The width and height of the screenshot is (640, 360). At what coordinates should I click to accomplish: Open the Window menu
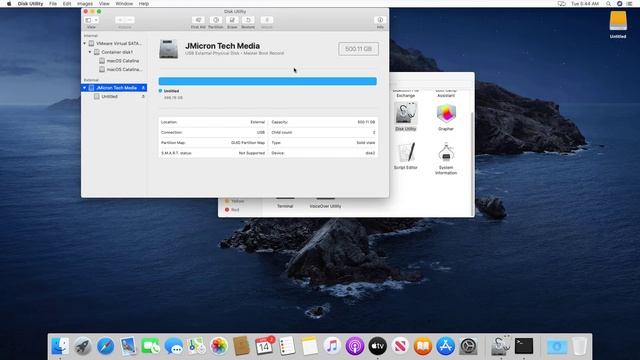(124, 4)
